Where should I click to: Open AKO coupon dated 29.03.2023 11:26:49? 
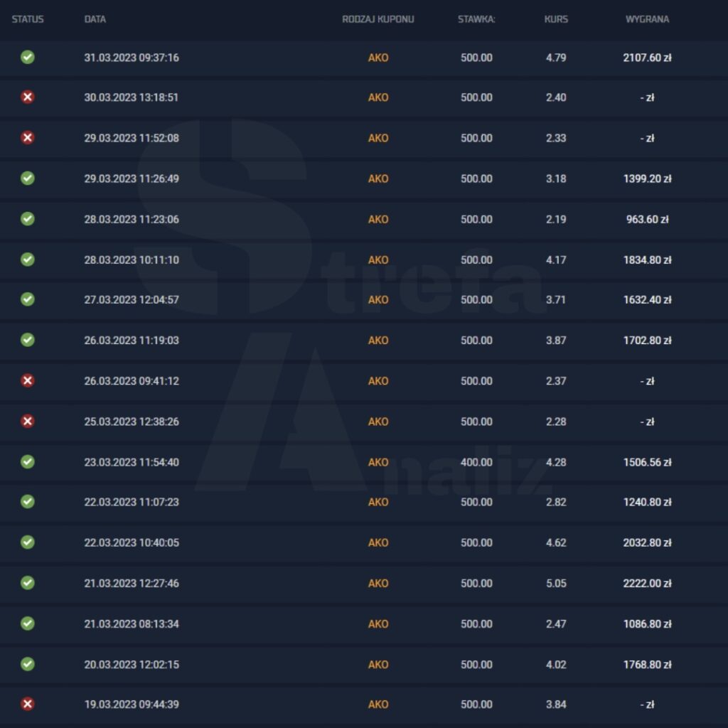click(x=378, y=178)
